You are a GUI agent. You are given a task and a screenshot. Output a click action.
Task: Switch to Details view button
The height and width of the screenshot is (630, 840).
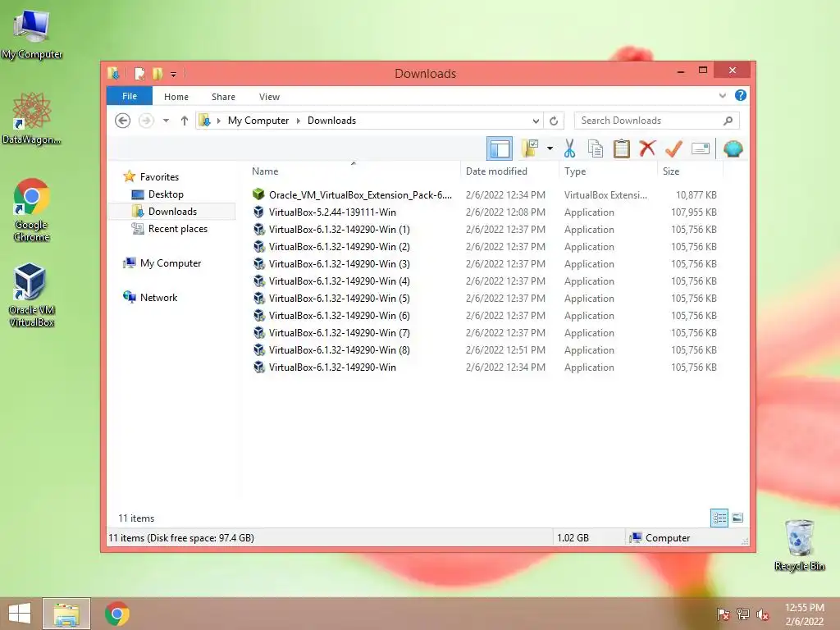tap(719, 518)
